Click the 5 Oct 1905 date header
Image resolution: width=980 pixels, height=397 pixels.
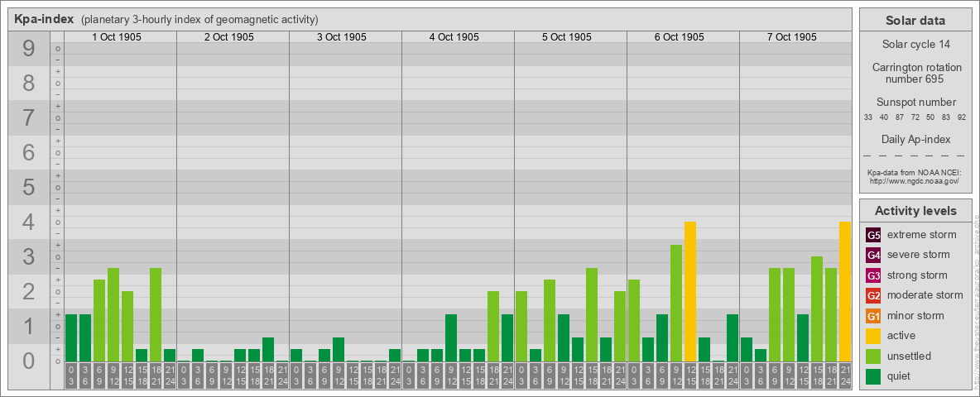tap(567, 37)
